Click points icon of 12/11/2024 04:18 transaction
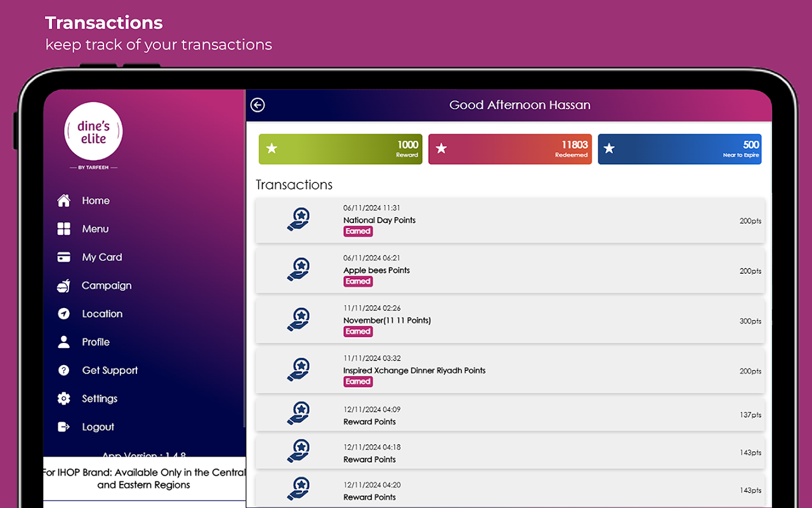This screenshot has width=812, height=508. pos(299,451)
